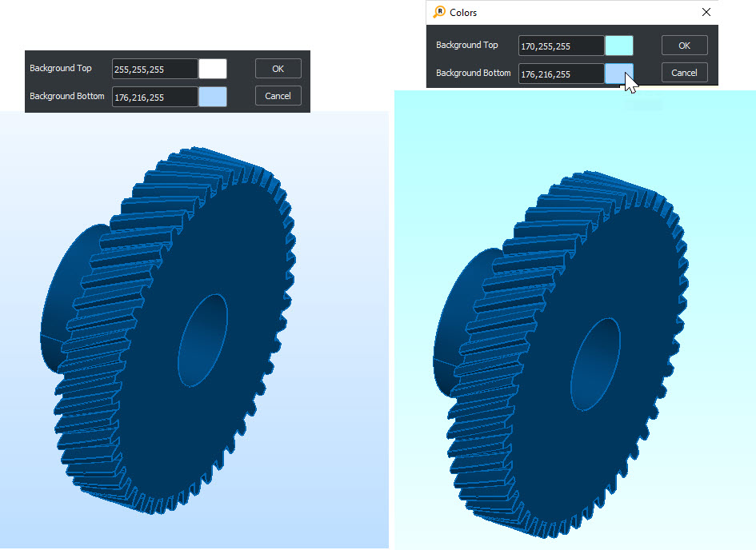Open the white Background Top color swatch
Screen dimensions: 756x550
pyautogui.click(x=213, y=69)
